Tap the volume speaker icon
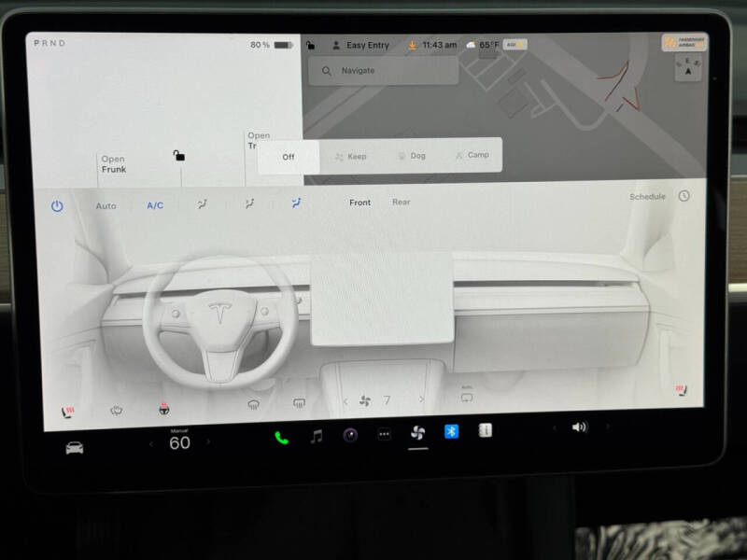747x560 pixels. coord(579,427)
